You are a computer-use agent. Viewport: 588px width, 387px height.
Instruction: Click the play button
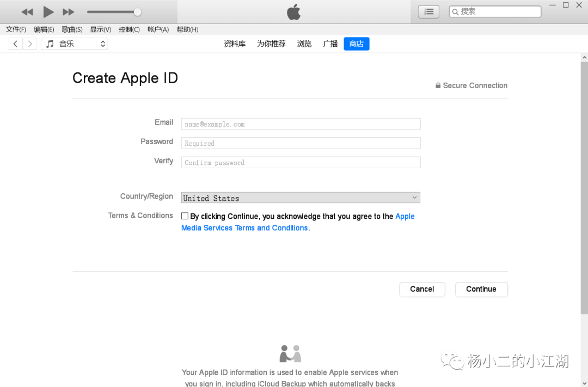coord(48,12)
